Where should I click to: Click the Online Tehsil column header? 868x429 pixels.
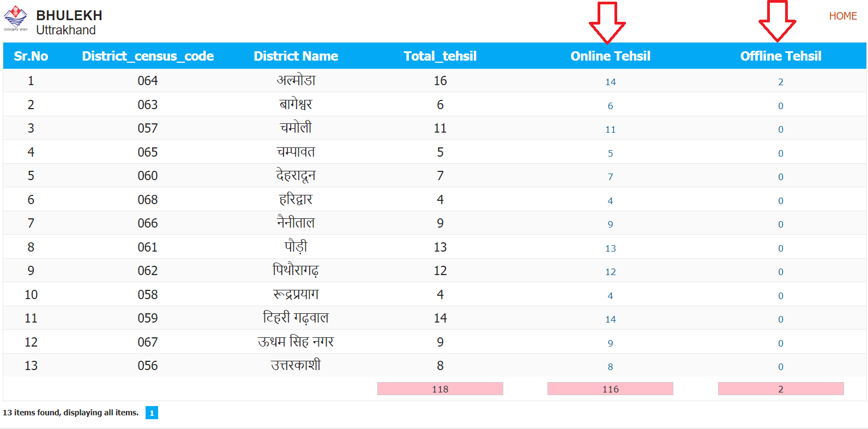(x=610, y=56)
